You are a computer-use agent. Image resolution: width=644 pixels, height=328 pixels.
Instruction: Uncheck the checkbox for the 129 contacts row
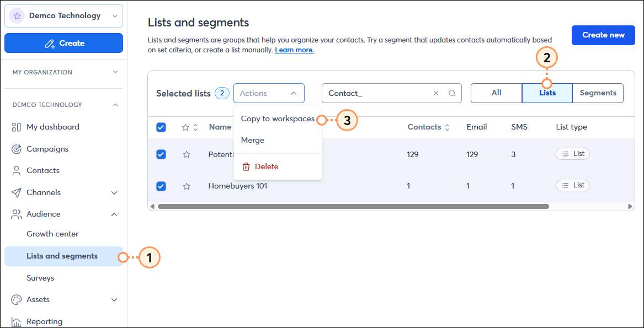161,154
